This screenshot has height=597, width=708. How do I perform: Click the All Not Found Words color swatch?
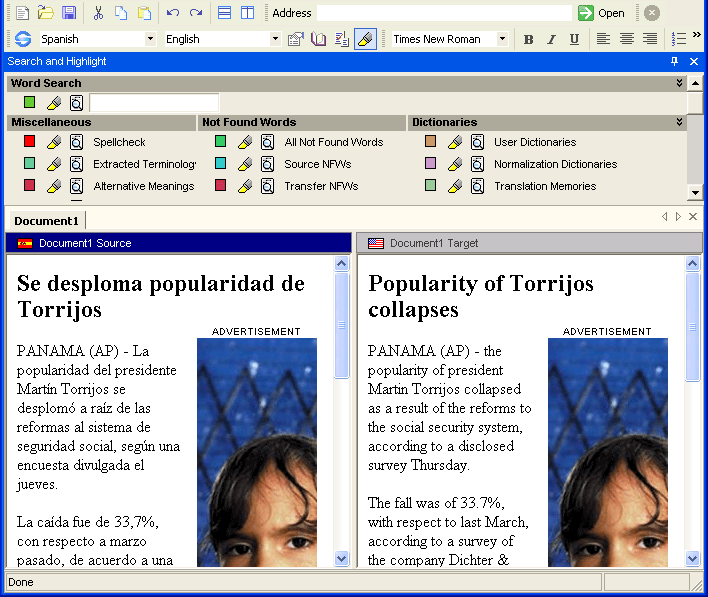pos(220,141)
